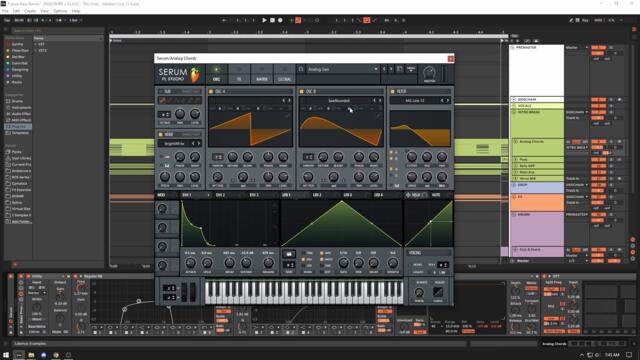The height and width of the screenshot is (360, 640).
Task: Select the NOTE modulation source
Action: point(436,195)
